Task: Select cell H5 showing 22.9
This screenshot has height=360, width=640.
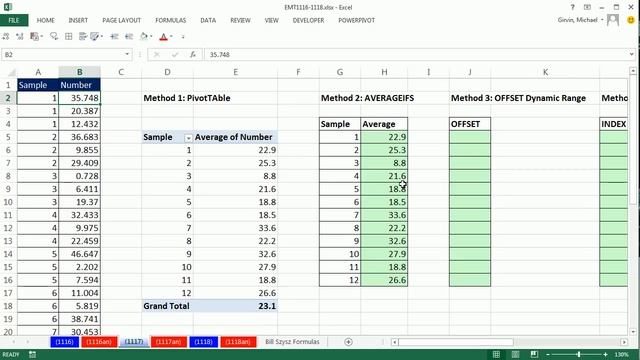Action: [x=384, y=137]
